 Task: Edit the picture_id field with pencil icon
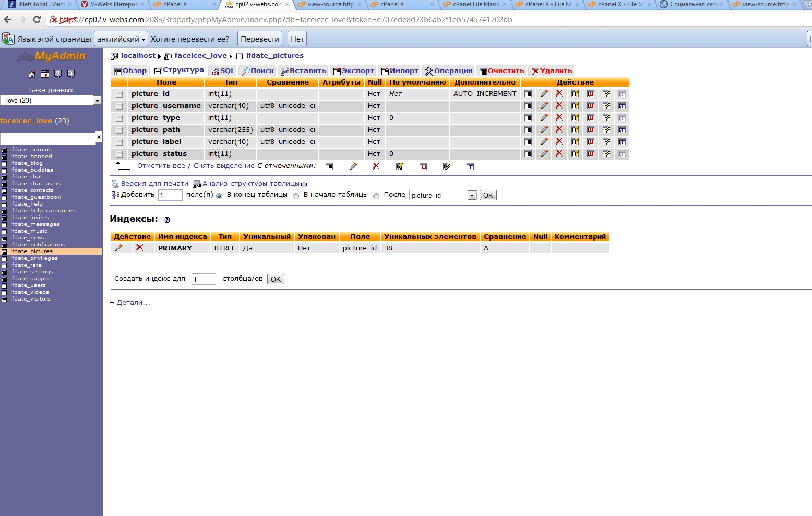pyautogui.click(x=544, y=94)
